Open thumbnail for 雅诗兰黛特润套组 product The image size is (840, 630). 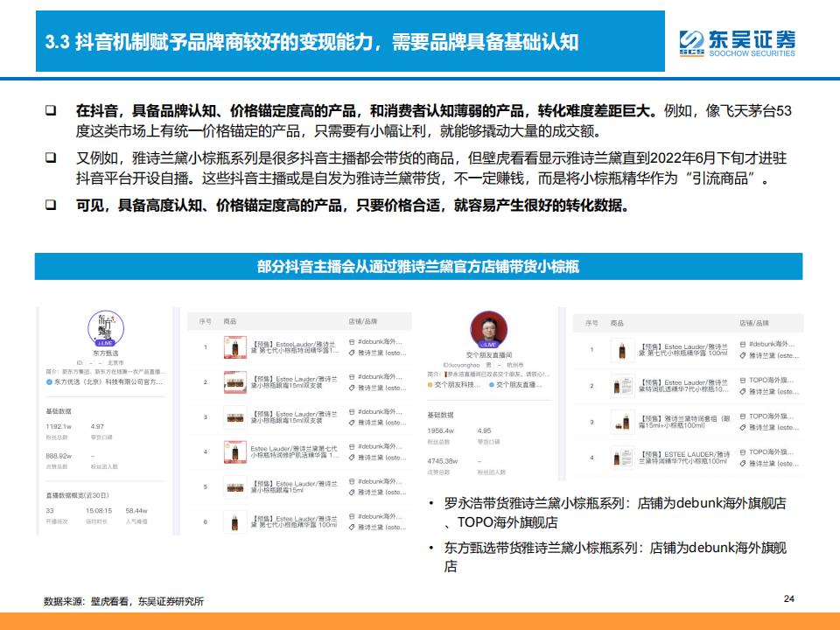tap(622, 422)
